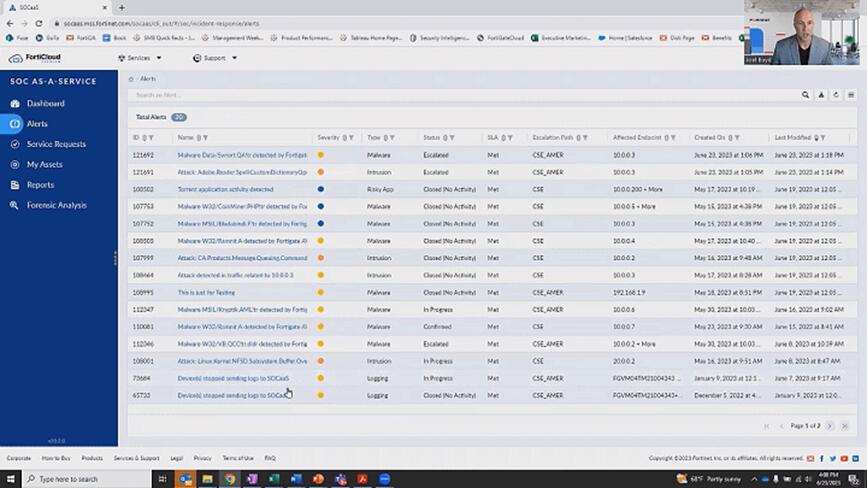Open Chrome from the Windows taskbar

(x=229, y=479)
